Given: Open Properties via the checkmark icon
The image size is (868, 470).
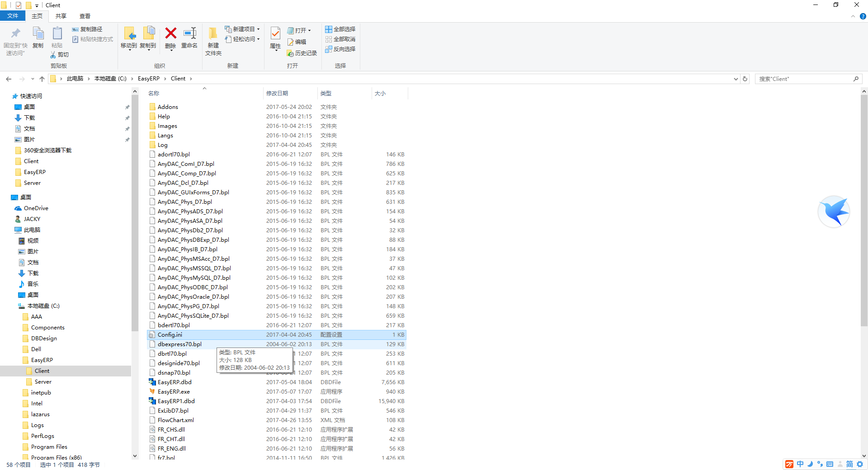Looking at the screenshot, I should 275,34.
